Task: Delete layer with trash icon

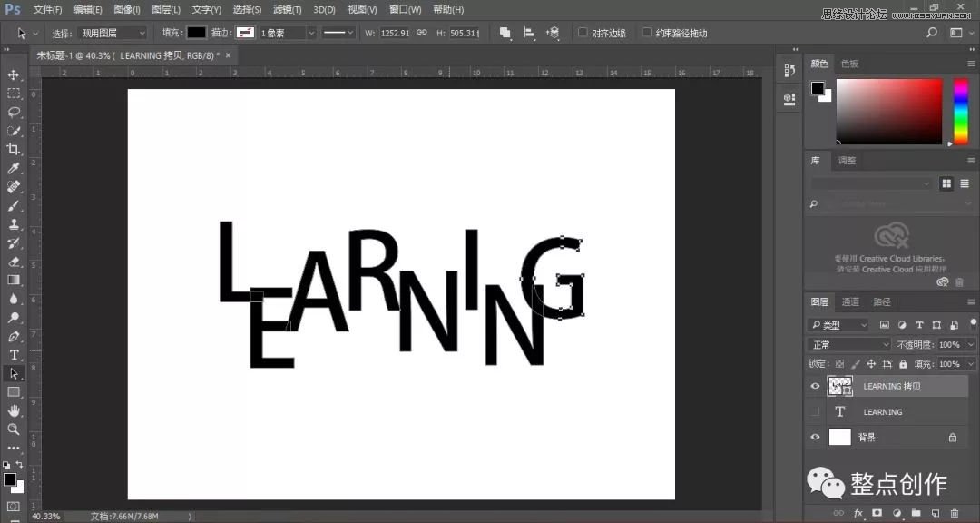Action: click(x=955, y=513)
